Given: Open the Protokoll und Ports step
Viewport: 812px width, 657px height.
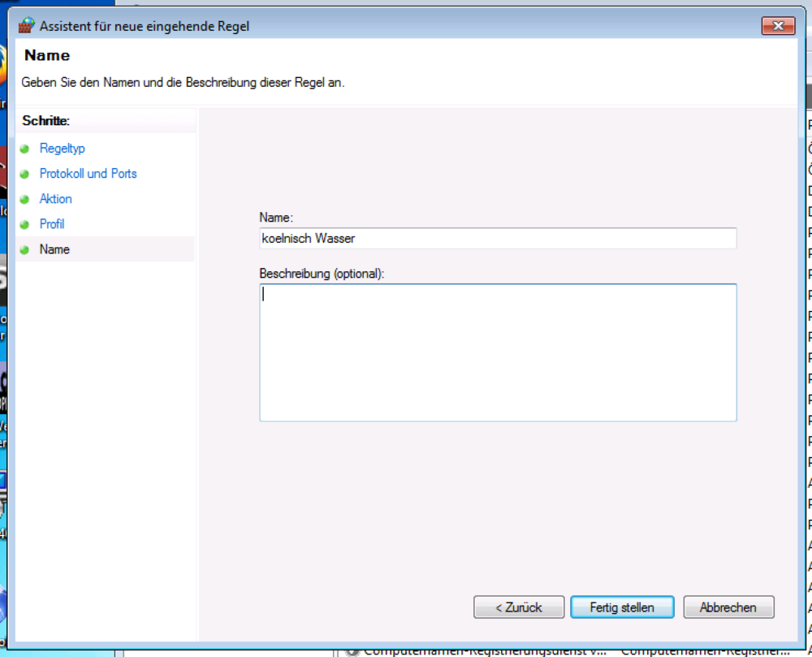Looking at the screenshot, I should (88, 174).
